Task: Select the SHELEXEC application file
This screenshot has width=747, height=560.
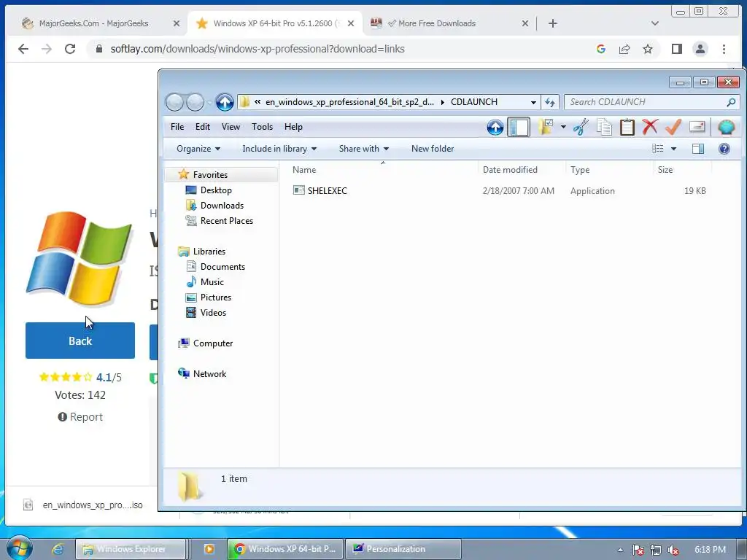Action: 328,190
